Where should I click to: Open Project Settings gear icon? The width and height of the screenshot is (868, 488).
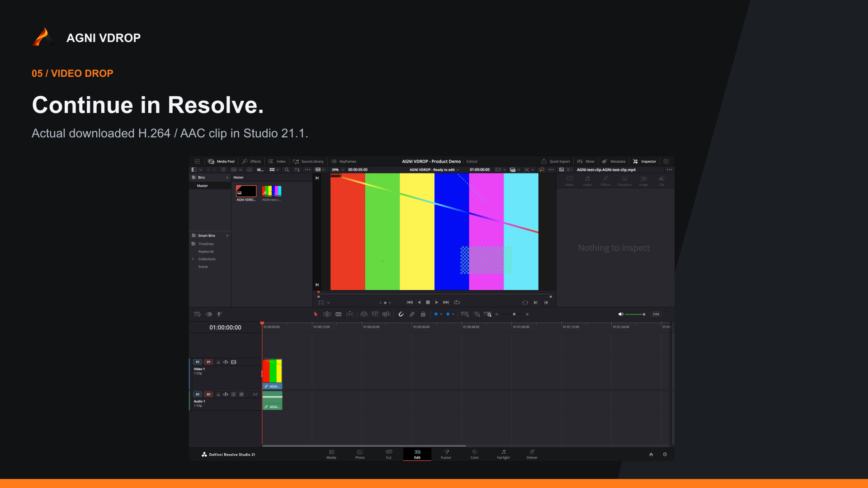click(665, 454)
